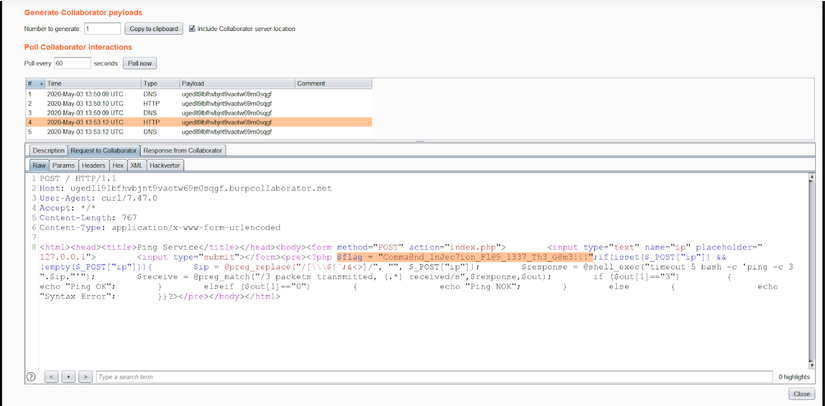Click the Host header line in request

point(185,188)
